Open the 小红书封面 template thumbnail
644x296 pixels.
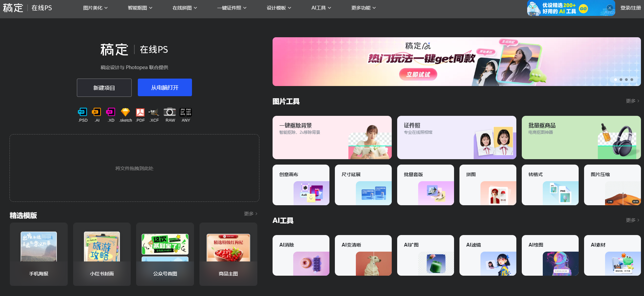[x=102, y=254]
